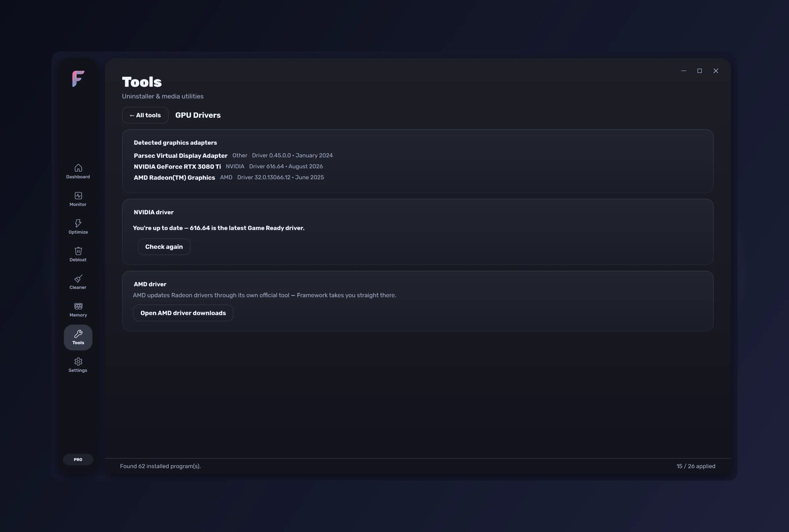The height and width of the screenshot is (532, 789).
Task: Open Settings from the sidebar
Action: [x=78, y=365]
